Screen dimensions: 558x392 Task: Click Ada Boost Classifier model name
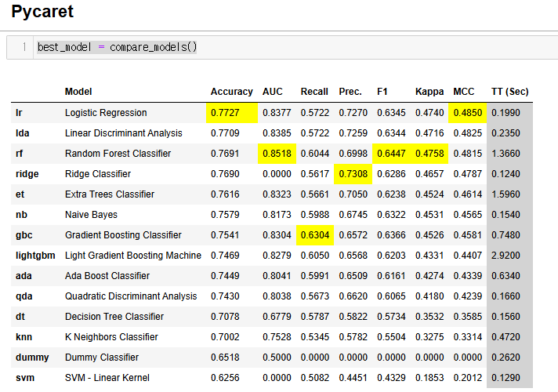tap(107, 276)
